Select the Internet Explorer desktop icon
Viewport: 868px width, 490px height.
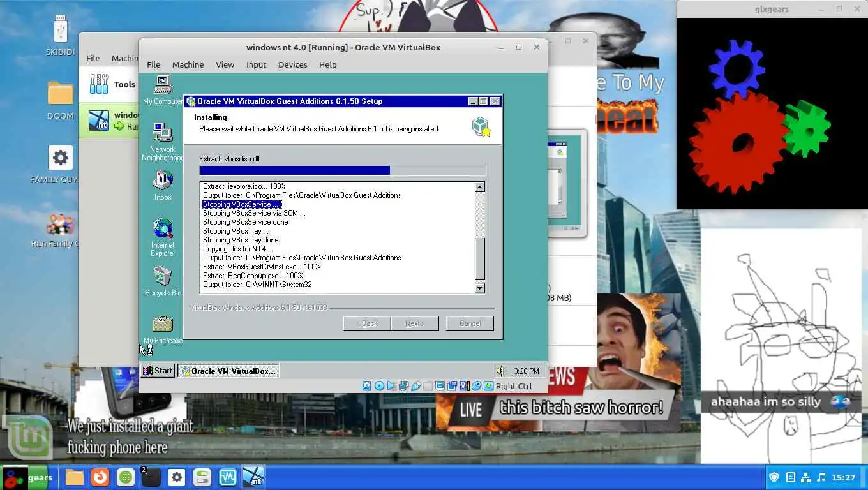pyautogui.click(x=163, y=237)
